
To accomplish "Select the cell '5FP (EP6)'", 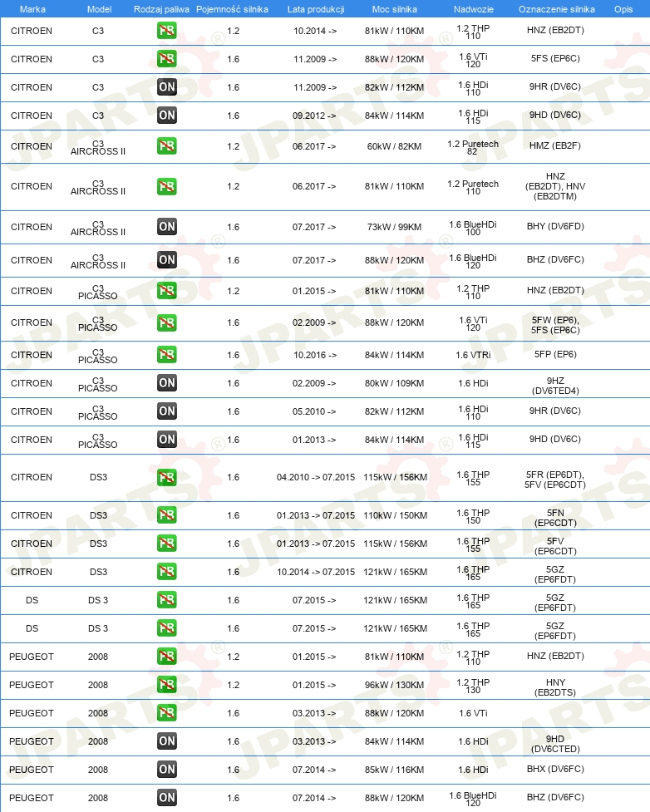I will coord(555,354).
